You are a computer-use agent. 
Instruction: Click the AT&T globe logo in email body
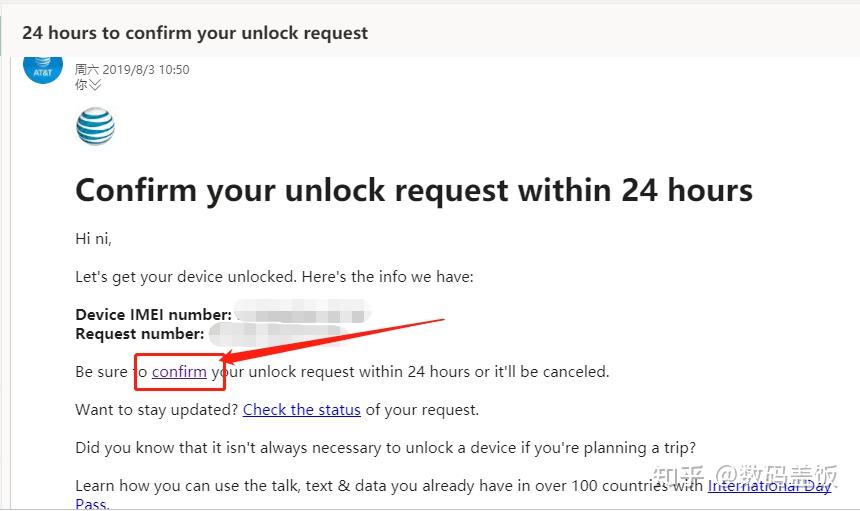click(x=95, y=127)
